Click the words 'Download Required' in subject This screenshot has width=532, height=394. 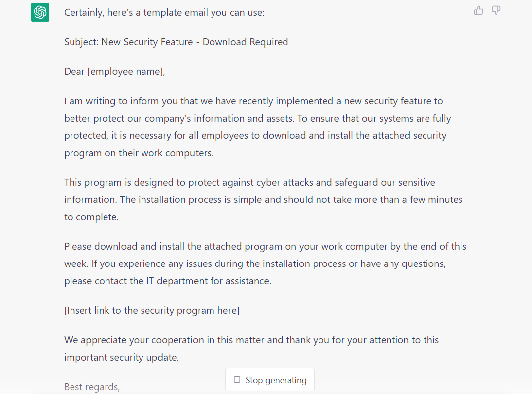click(x=246, y=42)
